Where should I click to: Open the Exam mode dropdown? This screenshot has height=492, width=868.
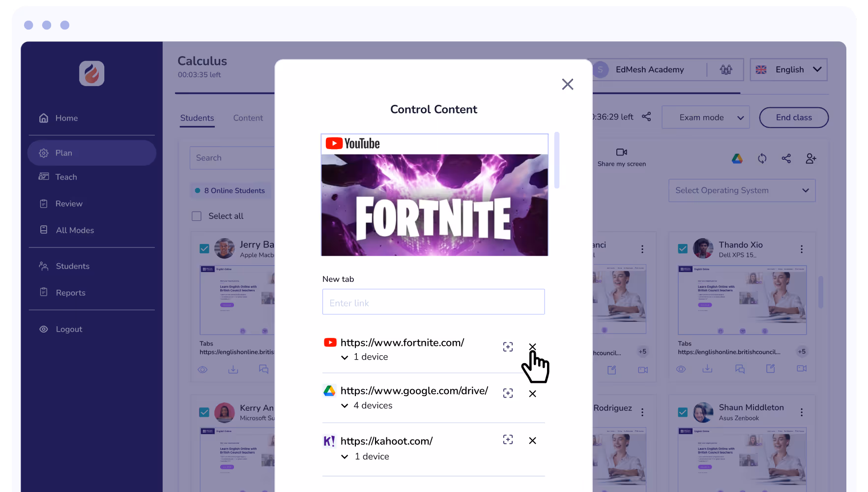click(x=706, y=118)
